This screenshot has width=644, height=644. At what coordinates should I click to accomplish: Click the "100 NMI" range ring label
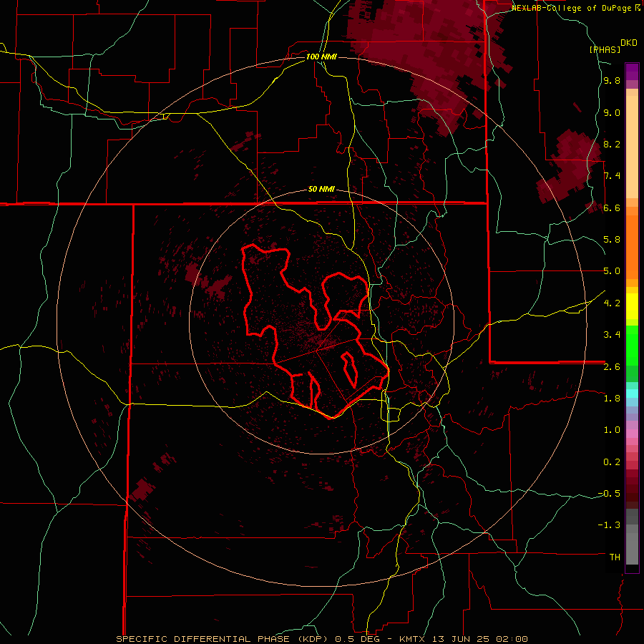point(321,57)
